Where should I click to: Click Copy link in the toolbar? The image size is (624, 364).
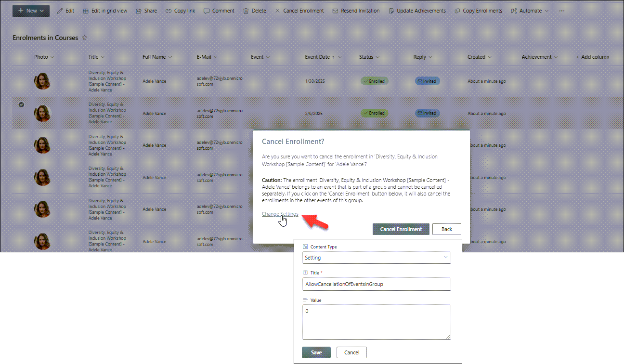(180, 11)
